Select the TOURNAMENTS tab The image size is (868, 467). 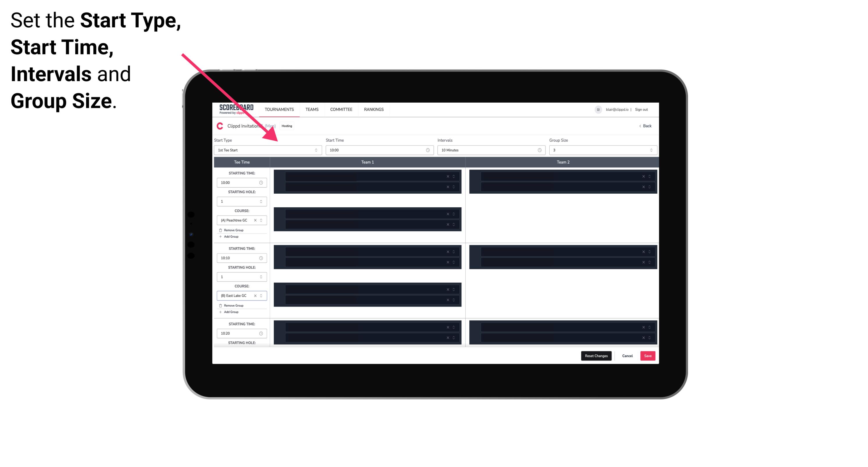[x=279, y=109]
